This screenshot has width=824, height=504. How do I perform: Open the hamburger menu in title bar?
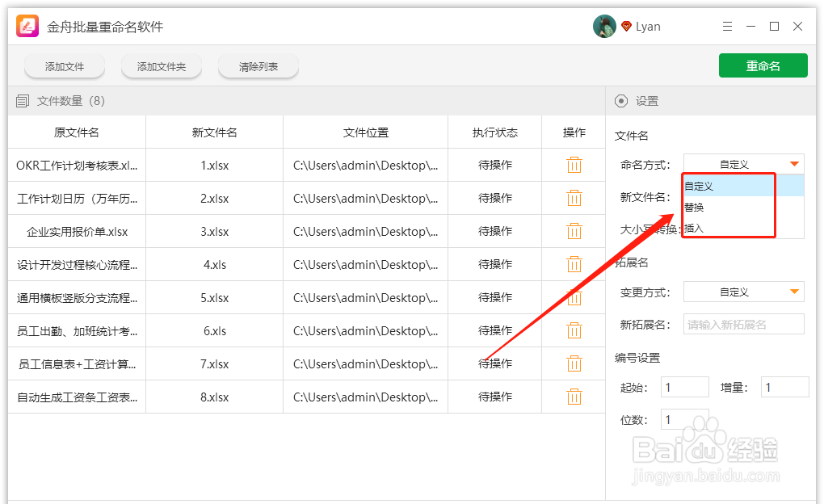pyautogui.click(x=726, y=26)
